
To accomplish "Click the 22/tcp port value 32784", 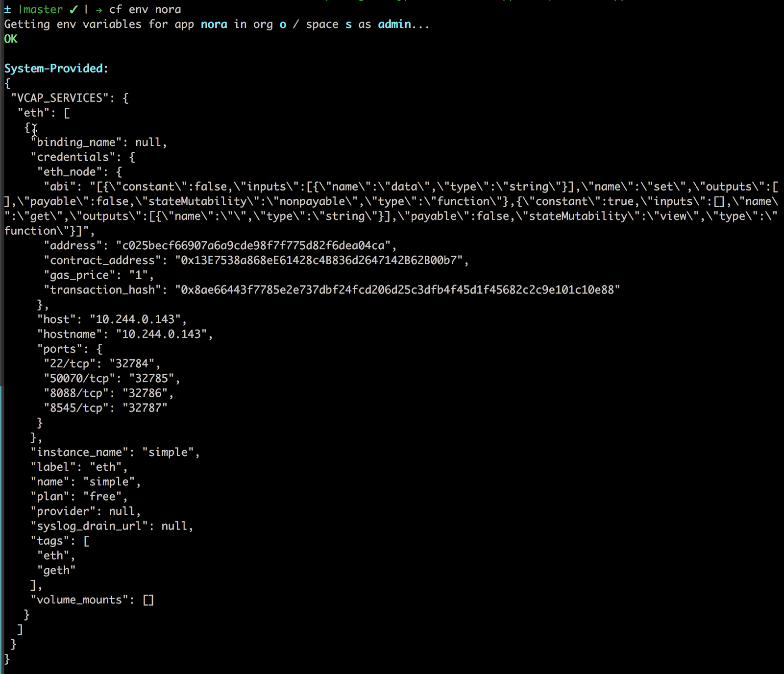I will click(x=132, y=363).
